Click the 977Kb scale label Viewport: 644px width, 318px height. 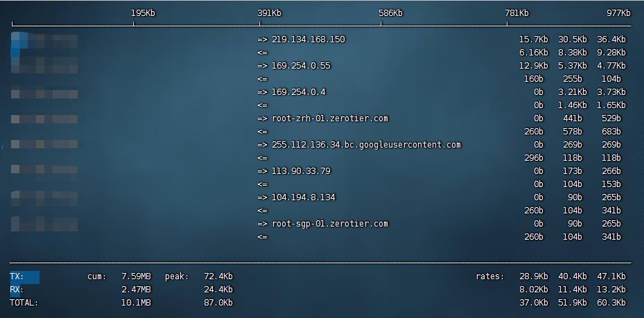pyautogui.click(x=618, y=13)
